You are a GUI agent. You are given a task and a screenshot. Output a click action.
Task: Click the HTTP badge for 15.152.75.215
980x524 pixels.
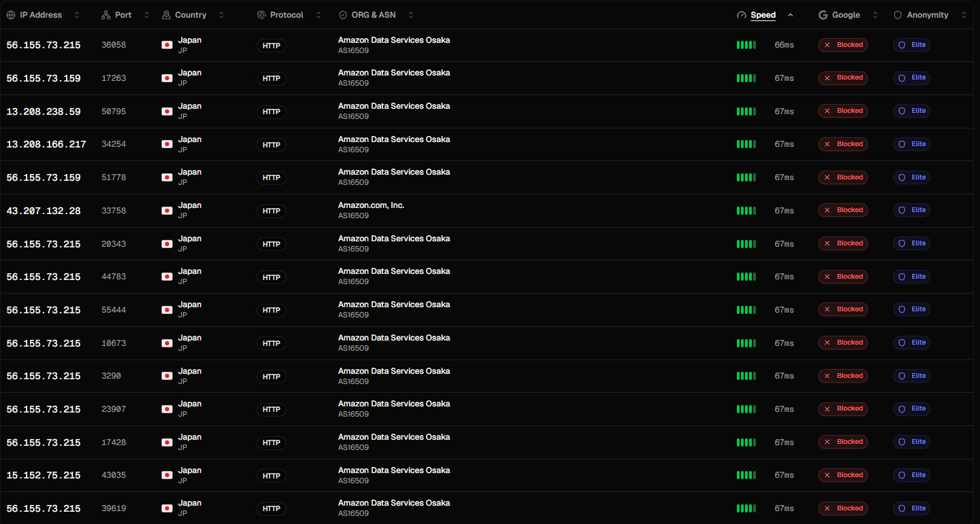point(272,476)
